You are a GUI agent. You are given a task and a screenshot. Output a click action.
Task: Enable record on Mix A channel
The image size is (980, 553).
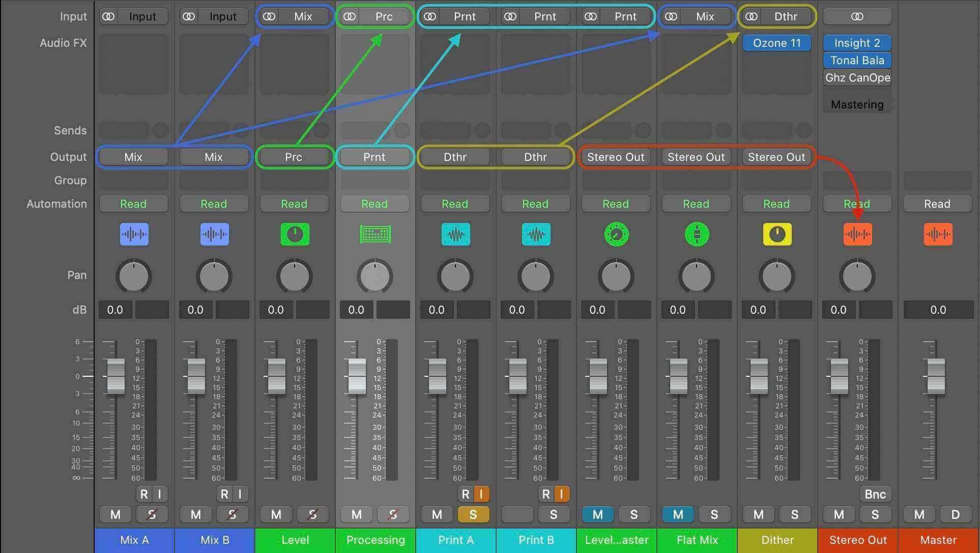144,494
